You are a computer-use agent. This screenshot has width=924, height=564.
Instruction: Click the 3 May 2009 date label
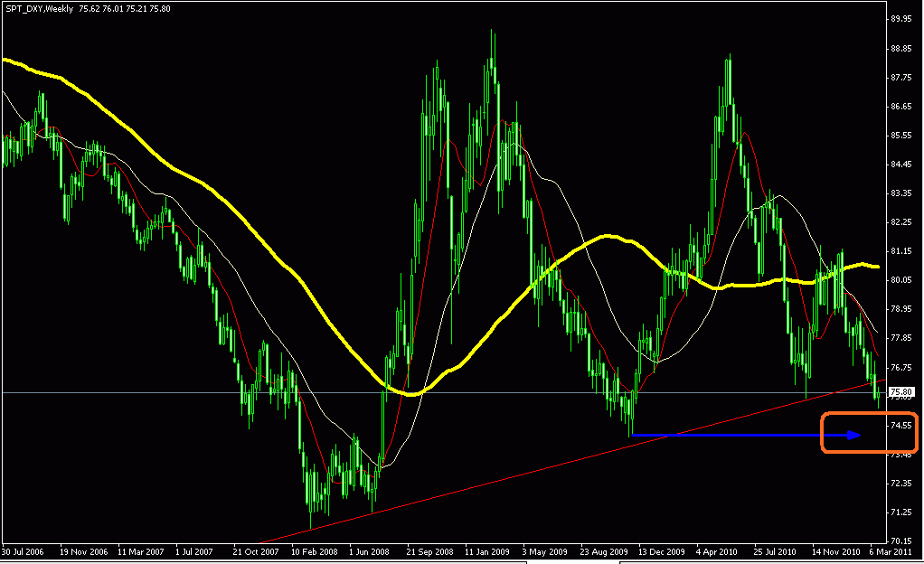544,551
